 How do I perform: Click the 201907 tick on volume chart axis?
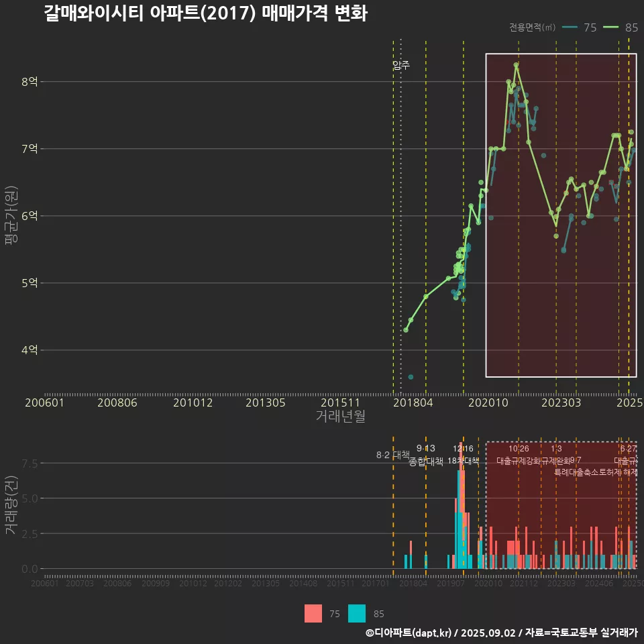point(451,583)
